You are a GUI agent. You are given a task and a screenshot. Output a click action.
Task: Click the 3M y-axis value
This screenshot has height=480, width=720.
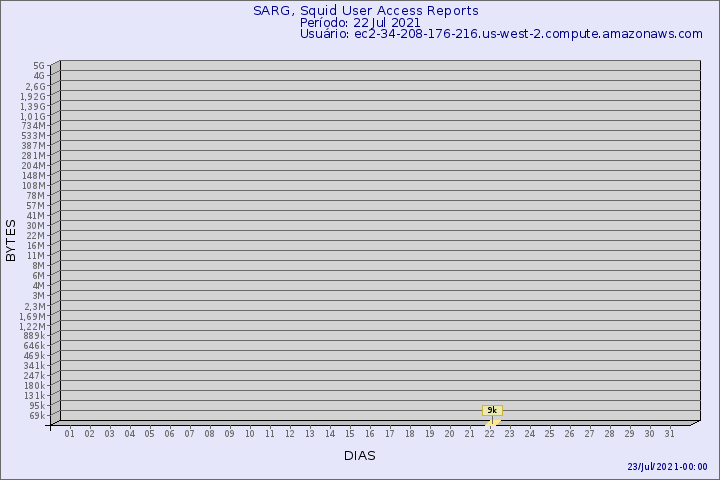[x=39, y=296]
